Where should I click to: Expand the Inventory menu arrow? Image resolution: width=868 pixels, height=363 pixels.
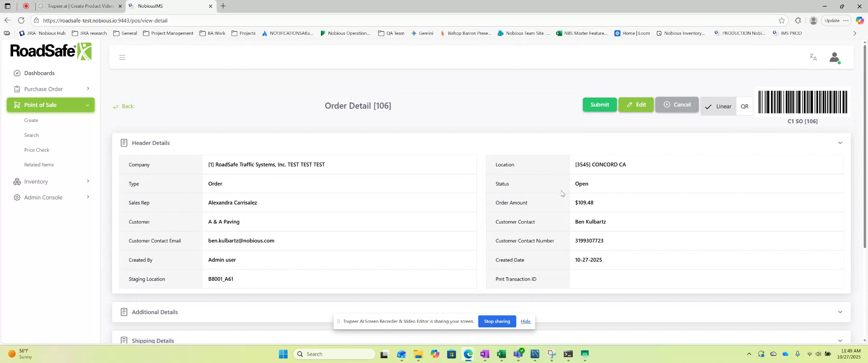[88, 181]
